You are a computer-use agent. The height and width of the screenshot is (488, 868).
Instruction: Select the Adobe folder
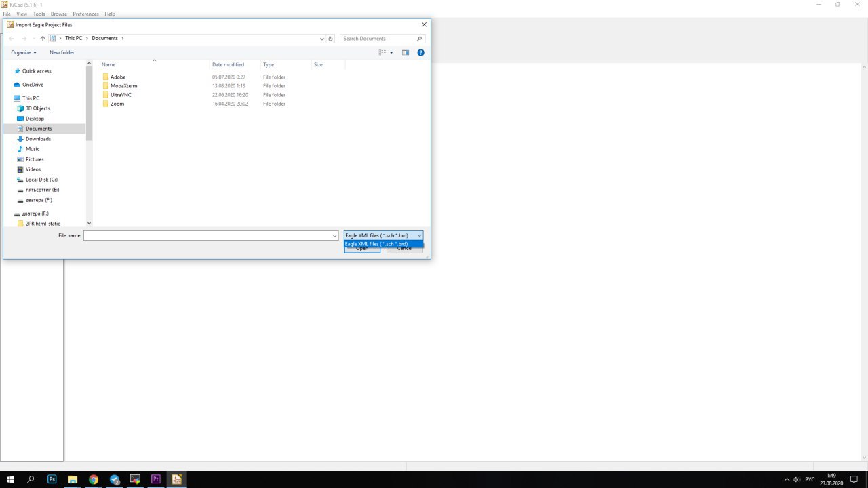pos(117,77)
